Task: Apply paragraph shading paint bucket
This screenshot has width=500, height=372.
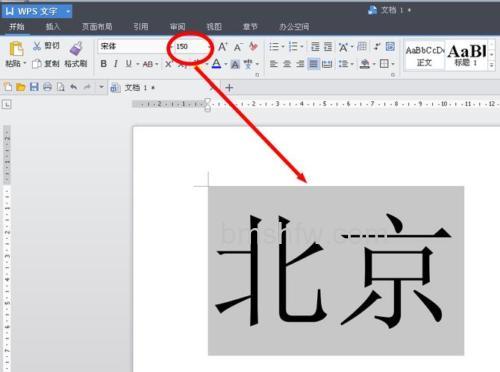Action: [365, 64]
